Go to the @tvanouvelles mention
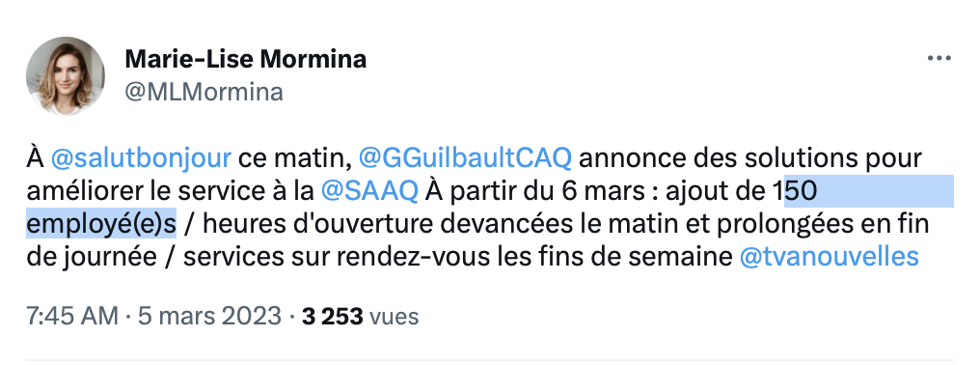Viewport: 980px width, 365px height. click(x=829, y=257)
